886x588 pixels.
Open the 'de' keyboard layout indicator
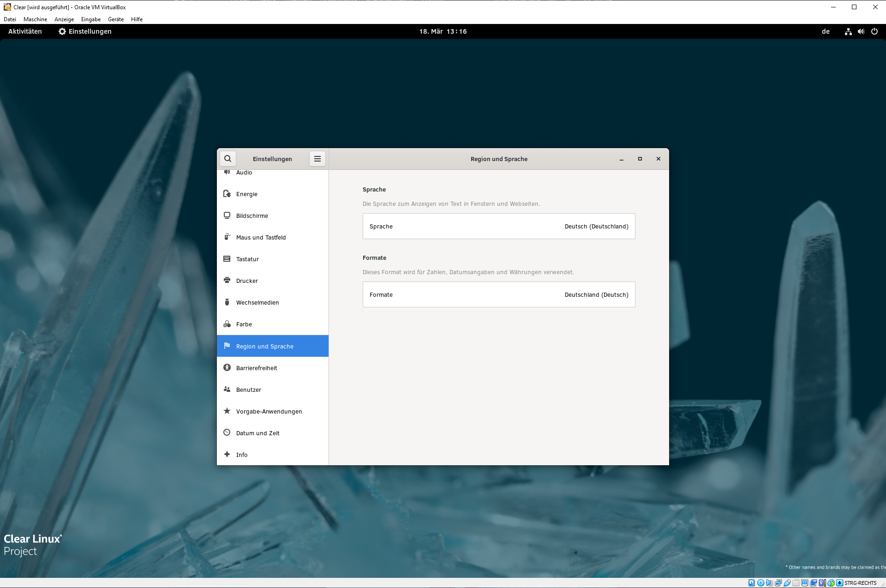click(x=826, y=31)
